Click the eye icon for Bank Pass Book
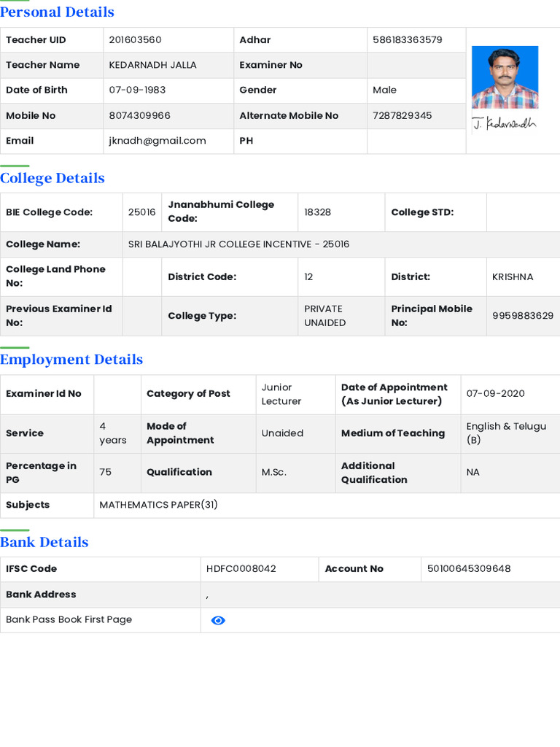This screenshot has height=747, width=560. click(x=218, y=620)
